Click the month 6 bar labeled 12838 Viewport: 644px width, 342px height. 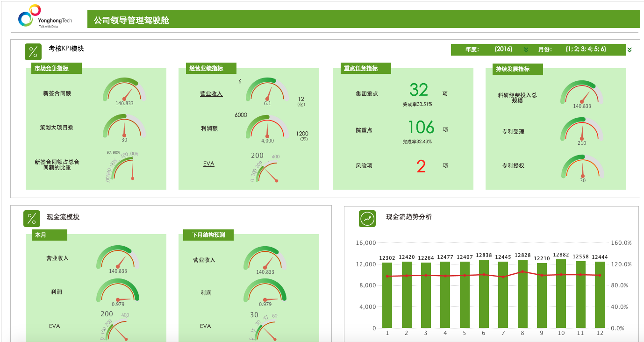pyautogui.click(x=484, y=294)
